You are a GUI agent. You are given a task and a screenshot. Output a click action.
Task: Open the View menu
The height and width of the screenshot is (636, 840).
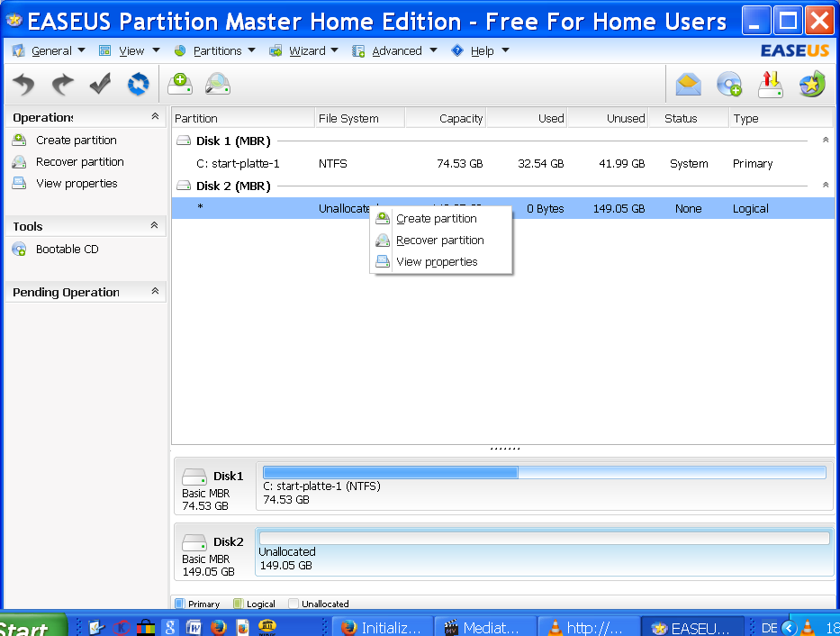131,51
